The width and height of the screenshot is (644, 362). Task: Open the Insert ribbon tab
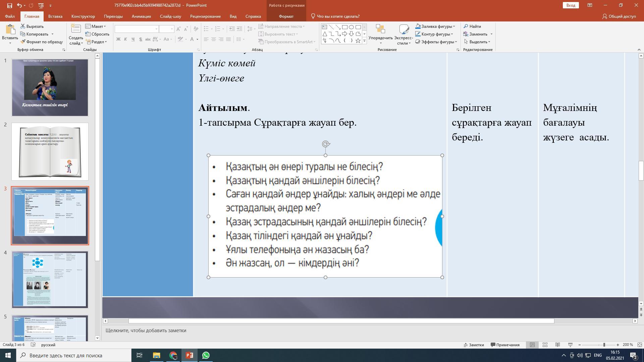tap(55, 16)
